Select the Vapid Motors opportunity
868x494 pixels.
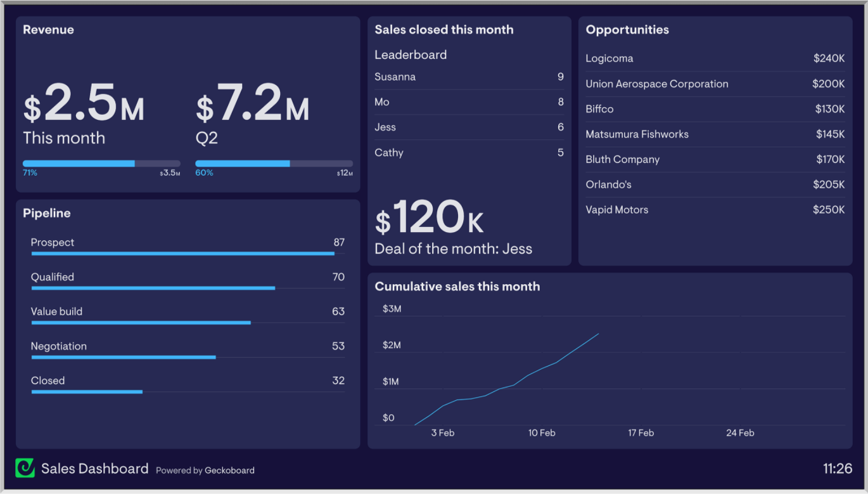[x=715, y=210]
